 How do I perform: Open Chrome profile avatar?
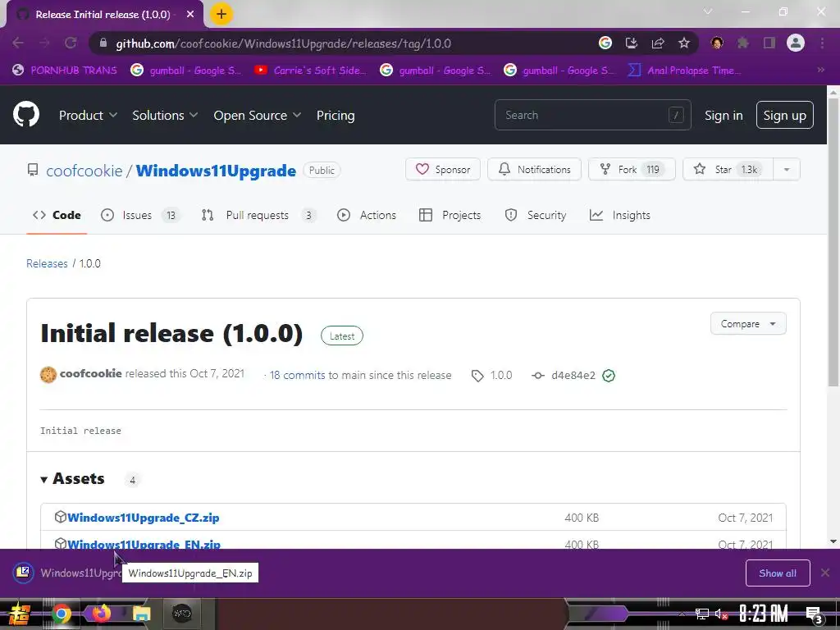796,43
